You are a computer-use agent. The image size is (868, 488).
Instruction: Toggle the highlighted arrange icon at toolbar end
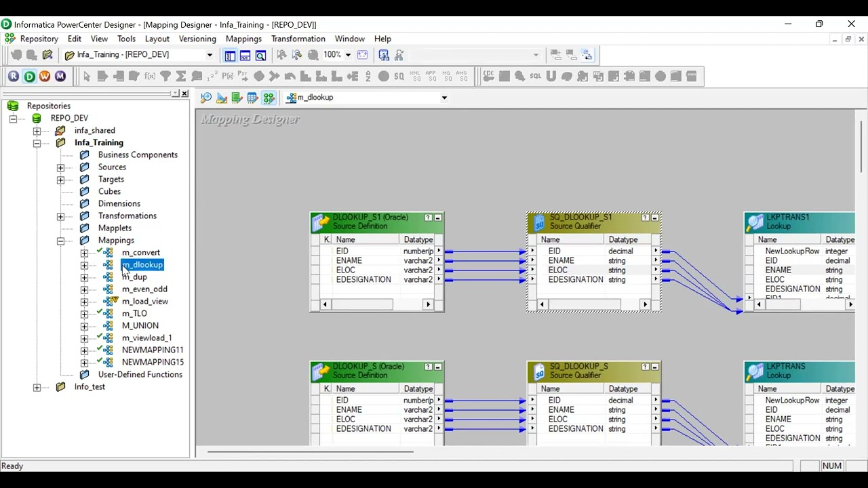coord(587,55)
